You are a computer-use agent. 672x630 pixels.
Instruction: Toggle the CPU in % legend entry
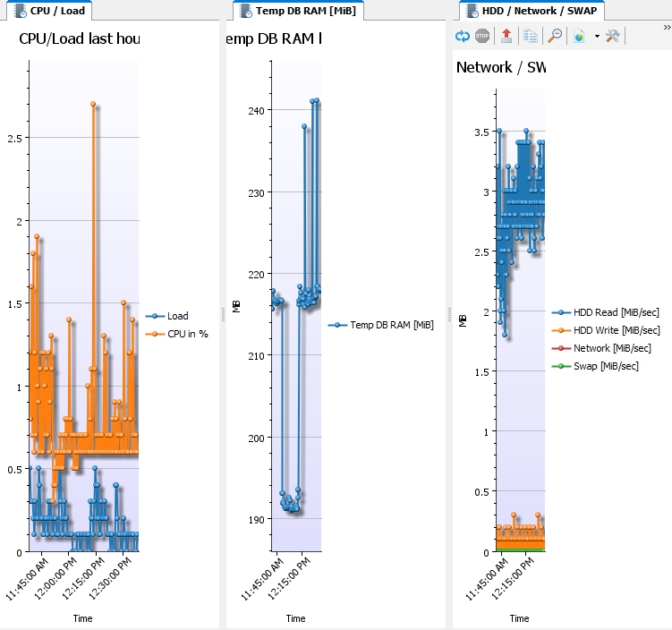coord(187,334)
